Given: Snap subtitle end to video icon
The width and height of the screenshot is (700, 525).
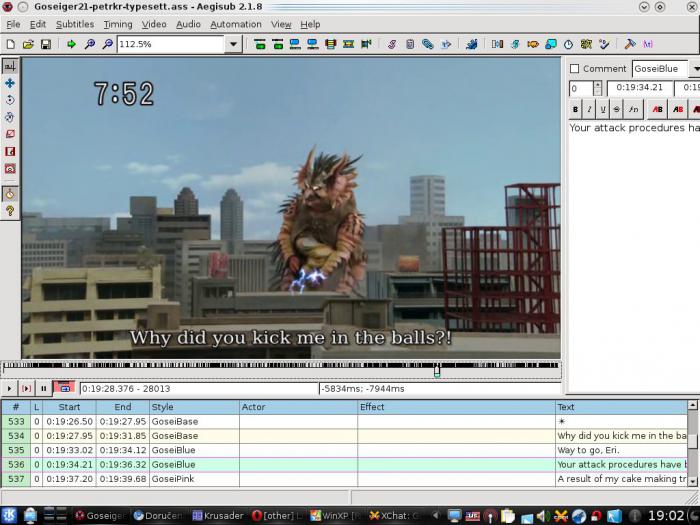Looking at the screenshot, I should (x=312, y=44).
